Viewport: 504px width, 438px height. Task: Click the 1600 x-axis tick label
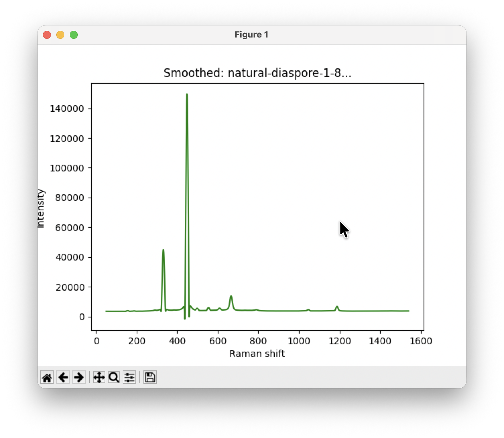(x=421, y=341)
